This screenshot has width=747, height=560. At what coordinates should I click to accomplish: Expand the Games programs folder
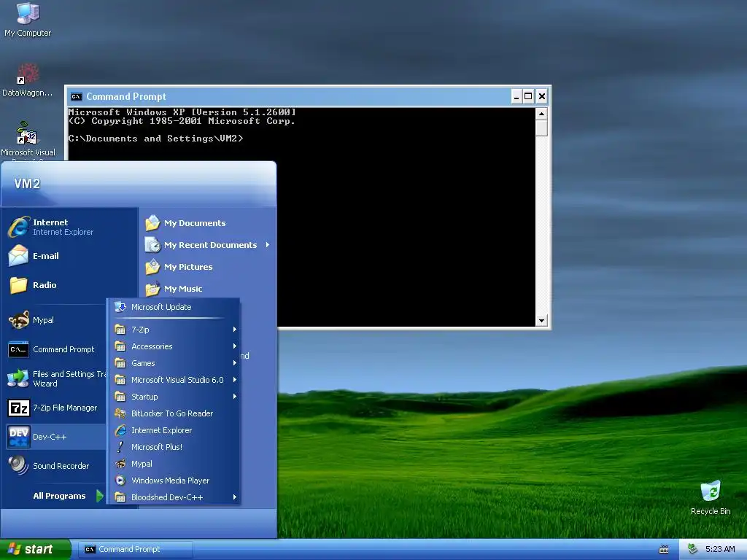coord(174,363)
